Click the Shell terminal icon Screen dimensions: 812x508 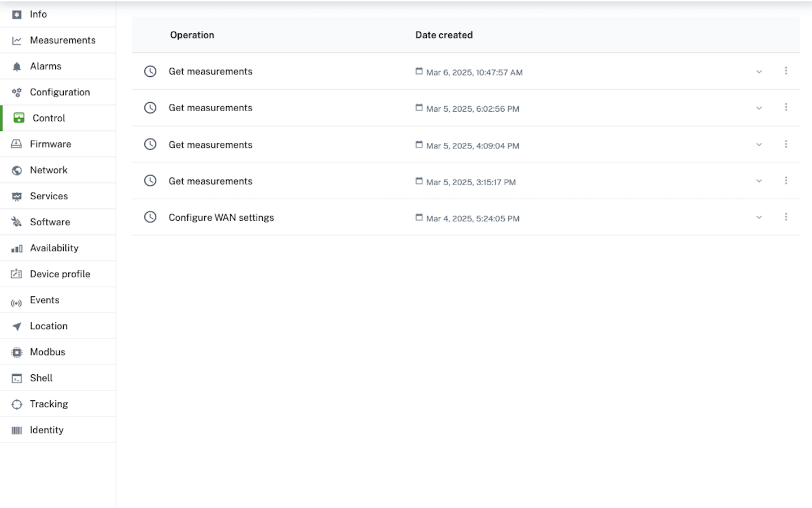pos(17,378)
